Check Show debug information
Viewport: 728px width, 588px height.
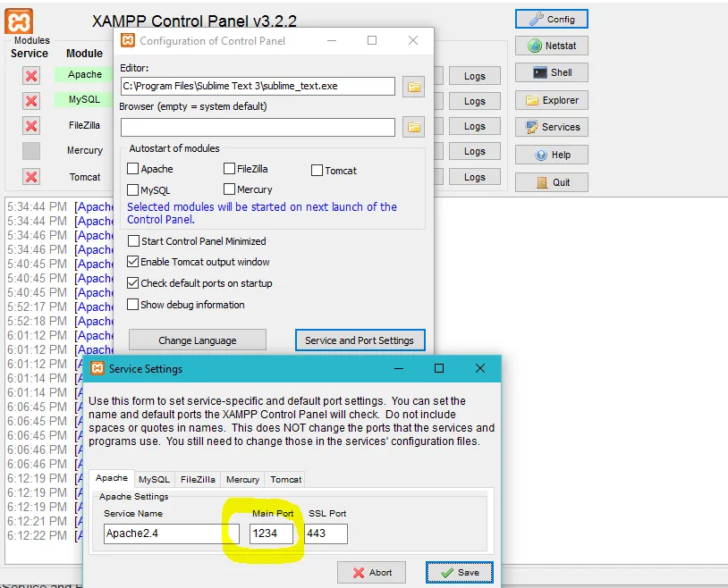[132, 305]
